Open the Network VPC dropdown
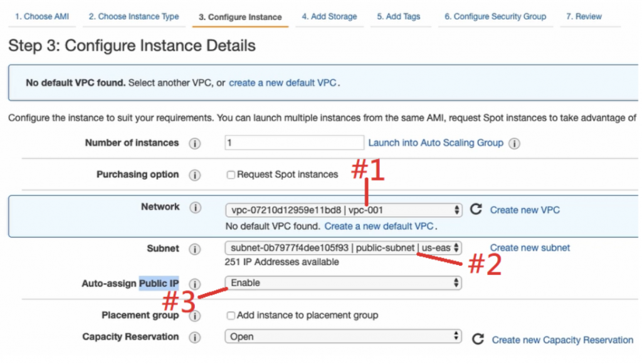Viewport: 642px width, 364px height. (x=343, y=210)
